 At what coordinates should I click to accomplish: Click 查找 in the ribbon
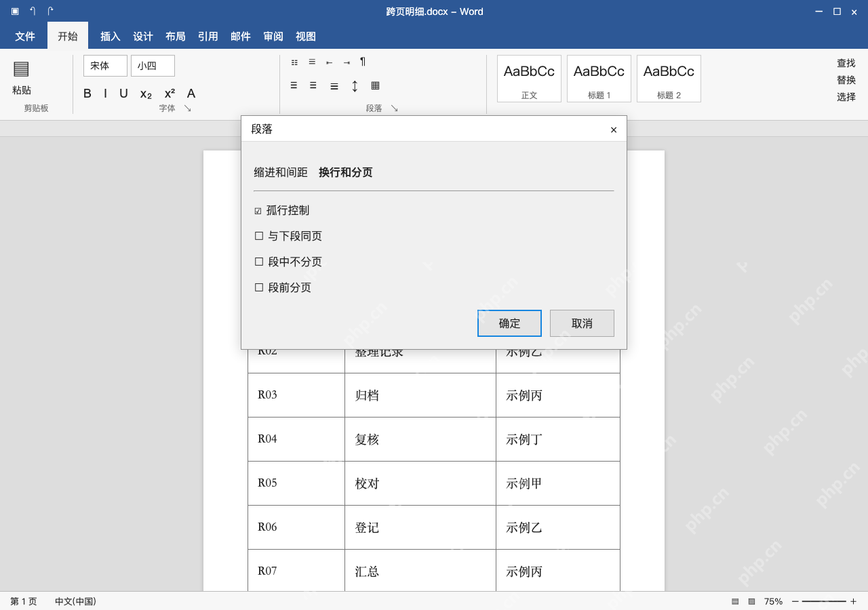pos(846,63)
